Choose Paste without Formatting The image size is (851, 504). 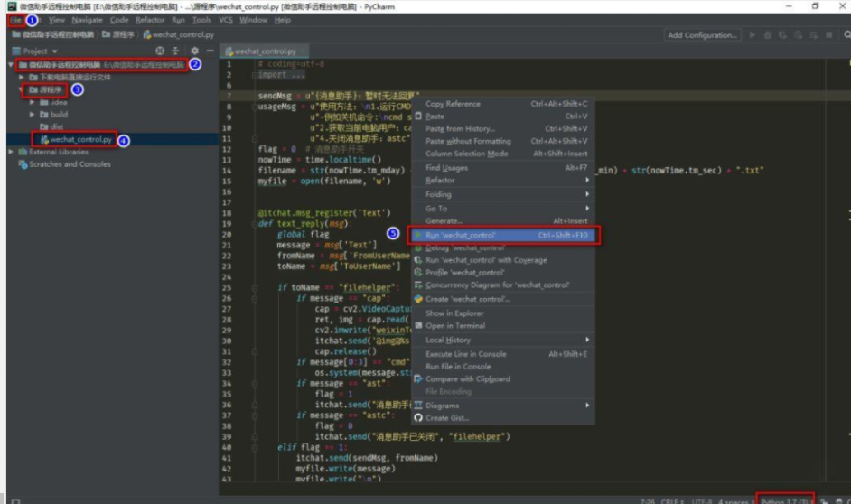click(504, 141)
